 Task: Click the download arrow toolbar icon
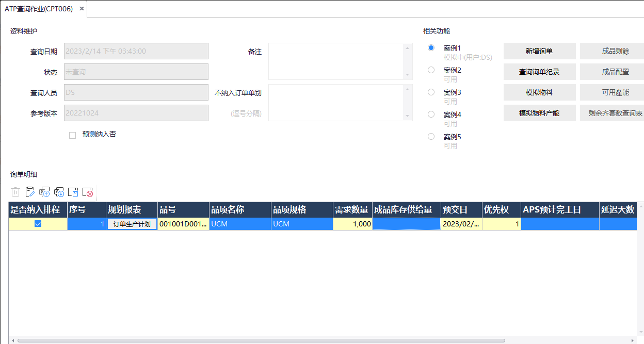(59, 192)
